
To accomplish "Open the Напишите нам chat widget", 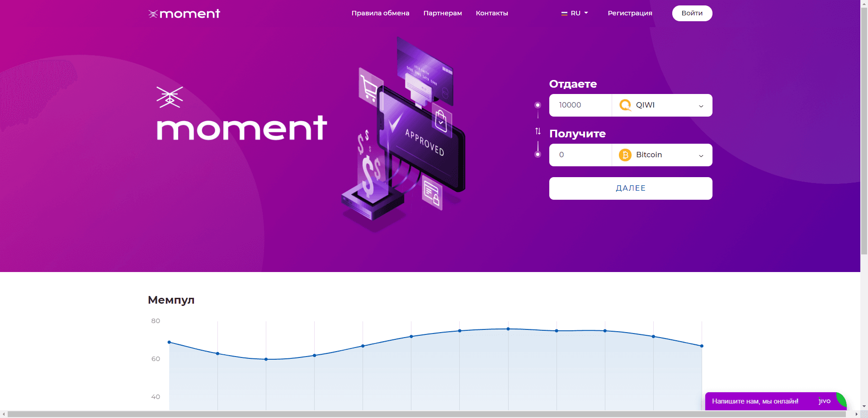I will [755, 401].
